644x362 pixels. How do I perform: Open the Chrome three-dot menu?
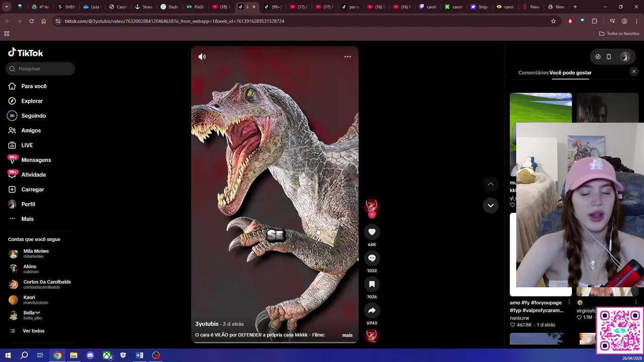tap(636, 21)
